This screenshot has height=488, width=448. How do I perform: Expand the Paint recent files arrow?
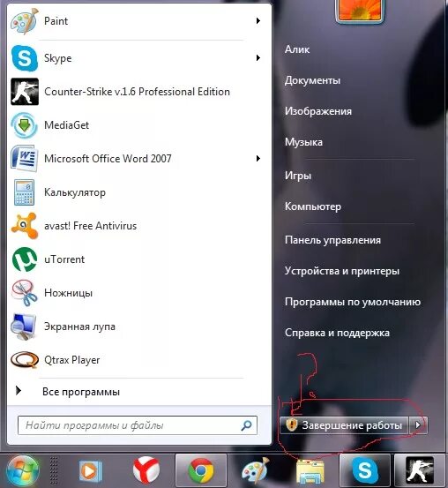[x=258, y=21]
